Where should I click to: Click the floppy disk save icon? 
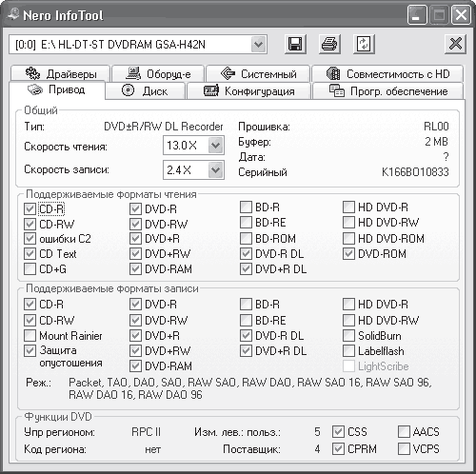tap(295, 44)
